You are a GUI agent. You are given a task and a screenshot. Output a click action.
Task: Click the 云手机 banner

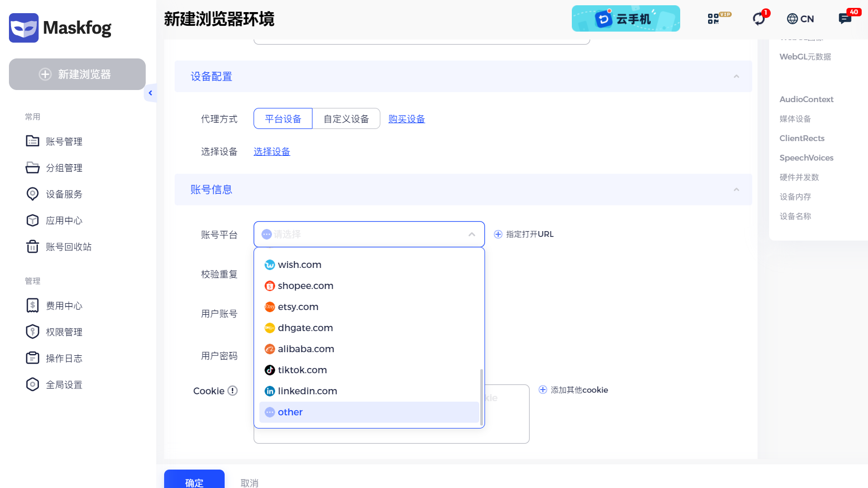coord(626,18)
